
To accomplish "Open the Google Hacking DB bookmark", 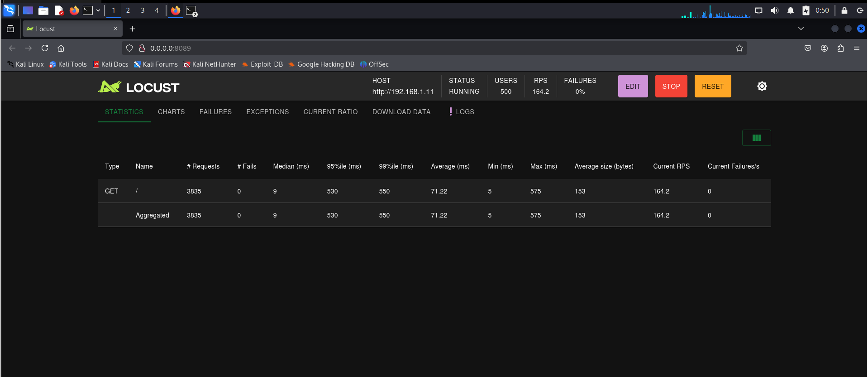I will pos(321,64).
